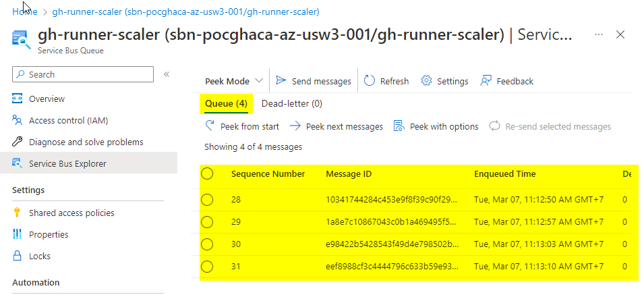644x297 pixels.
Task: Go to Home breadcrumb link
Action: click(x=25, y=12)
